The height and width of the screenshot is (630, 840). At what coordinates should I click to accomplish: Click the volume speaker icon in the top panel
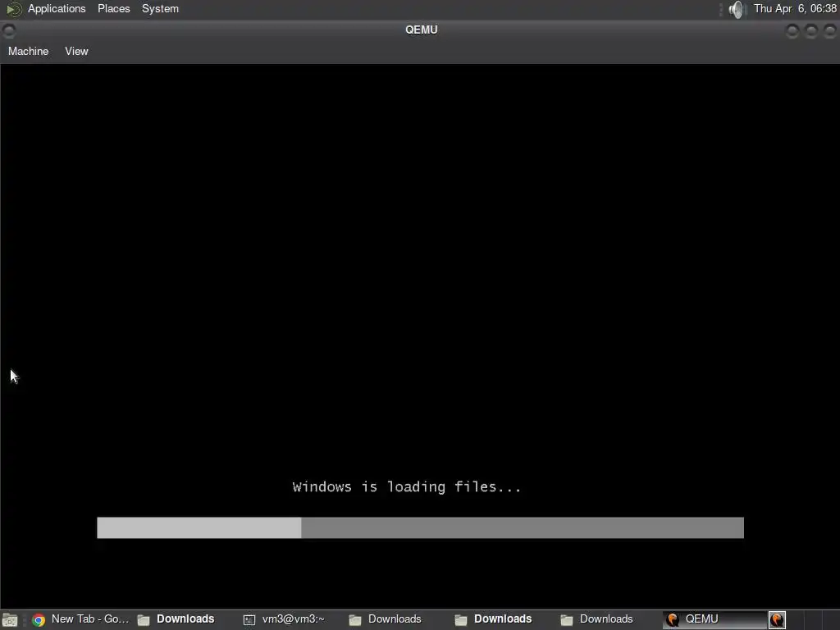pos(737,9)
